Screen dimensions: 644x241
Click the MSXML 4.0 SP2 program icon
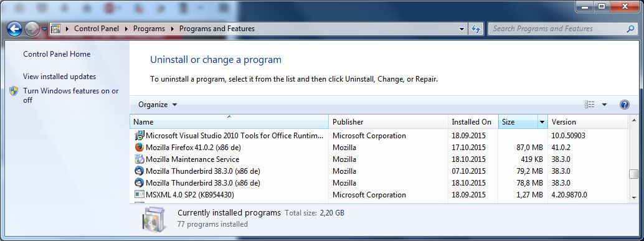[x=140, y=195]
